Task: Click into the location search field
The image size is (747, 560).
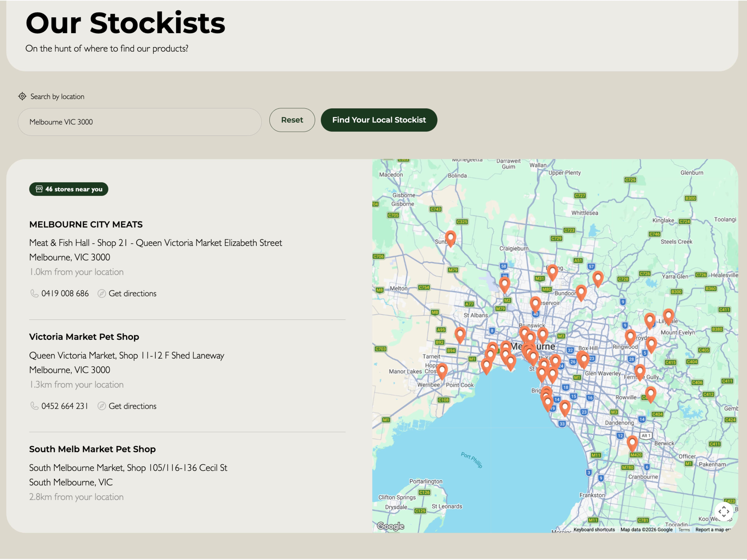Action: tap(139, 122)
